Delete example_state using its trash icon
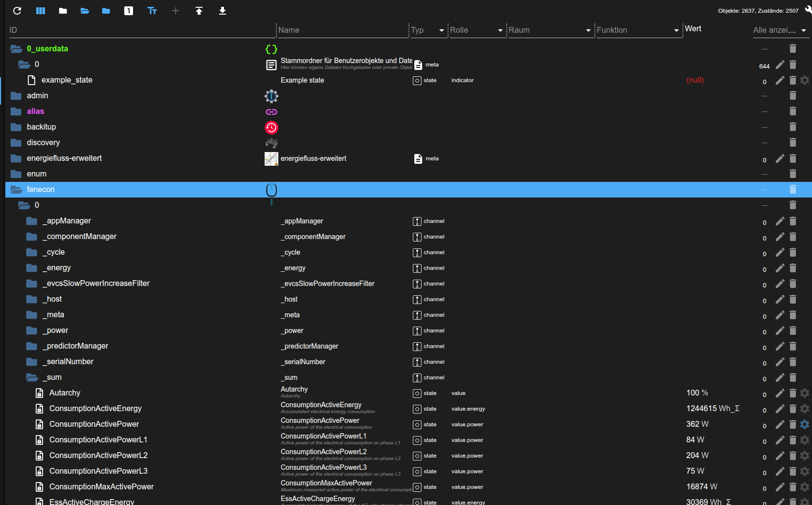812x505 pixels. tap(793, 80)
